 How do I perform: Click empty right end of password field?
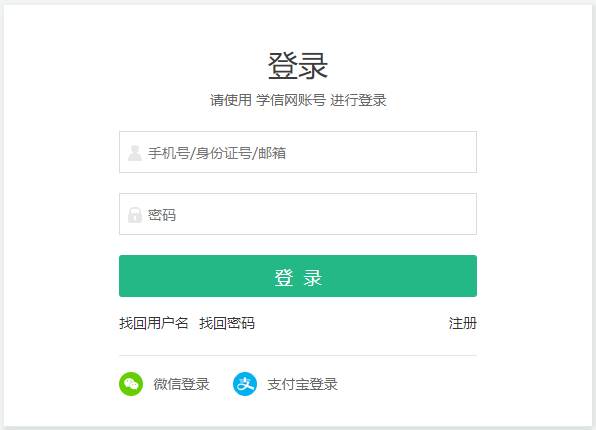437,214
